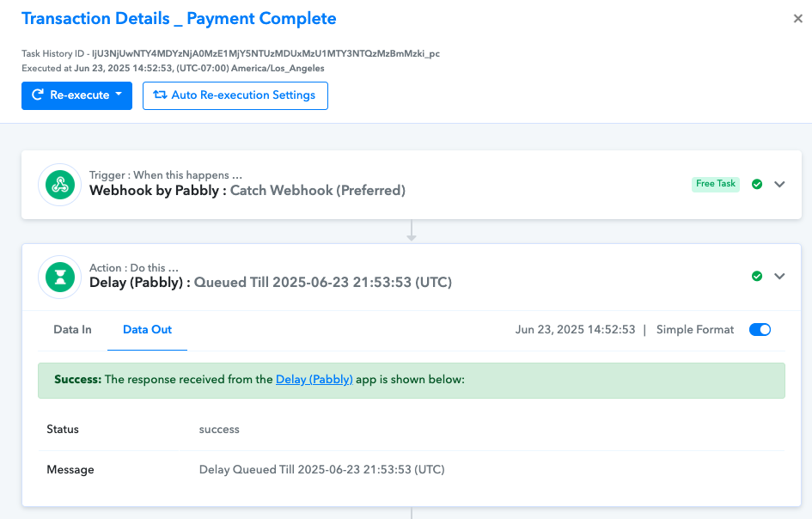Click the "Jun 23, 2025 14:52:53" step timestamp
This screenshot has width=812, height=519.
pyautogui.click(x=575, y=330)
